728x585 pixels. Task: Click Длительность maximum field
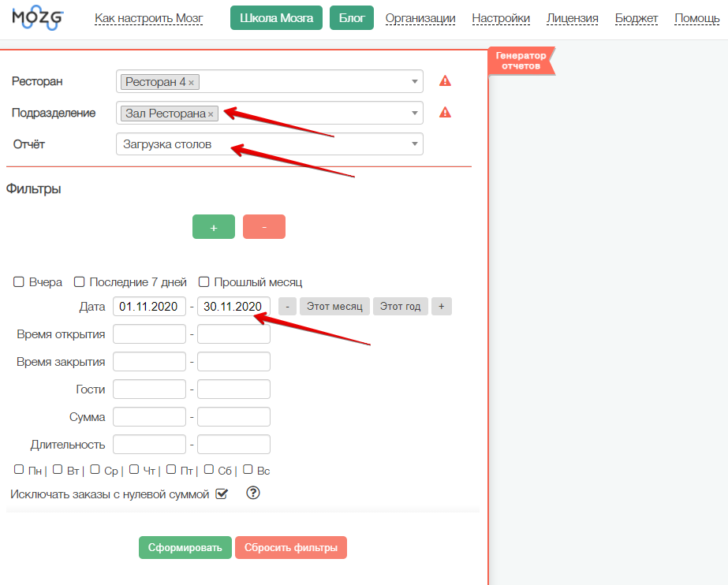pyautogui.click(x=233, y=445)
